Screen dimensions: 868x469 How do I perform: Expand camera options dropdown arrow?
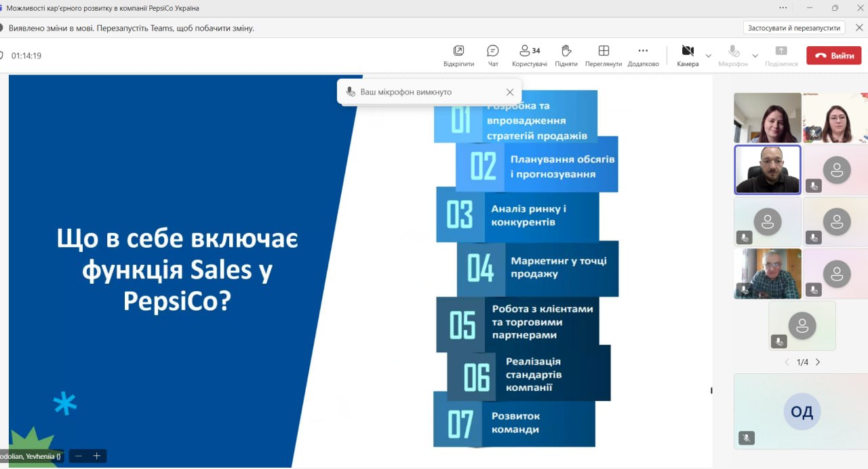709,56
